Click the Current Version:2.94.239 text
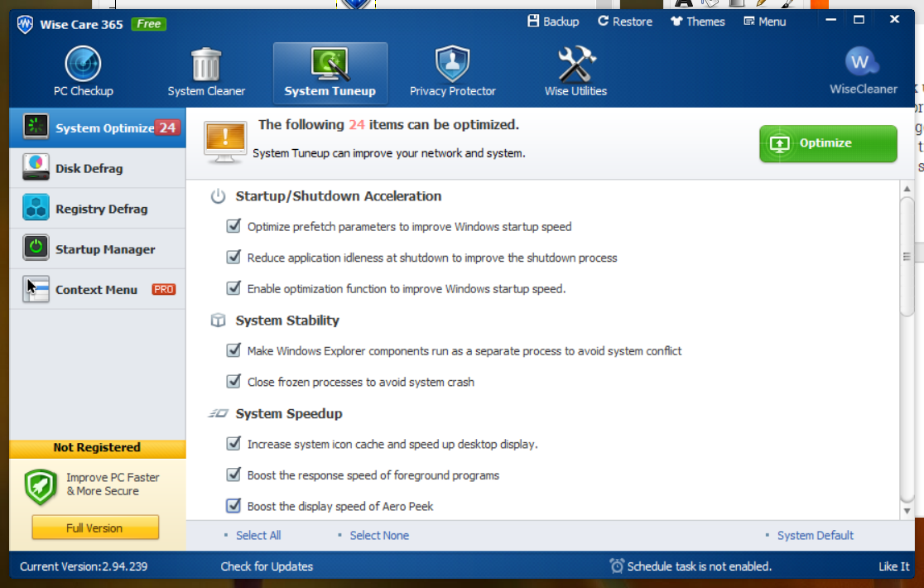The width and height of the screenshot is (924, 588). click(x=84, y=566)
